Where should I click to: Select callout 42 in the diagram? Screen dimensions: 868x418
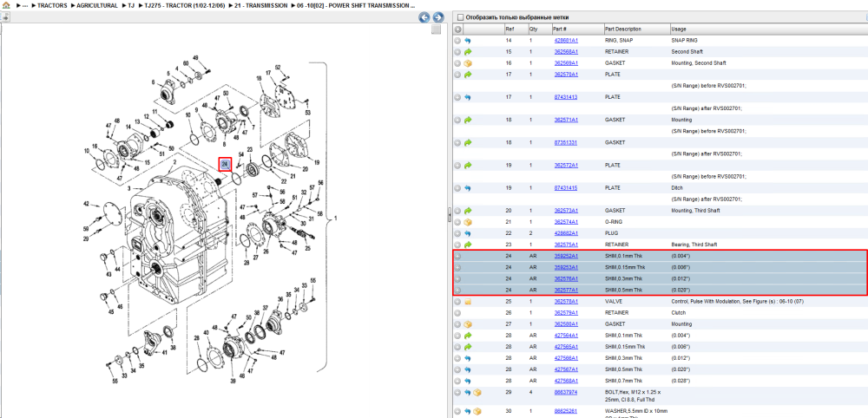86,204
